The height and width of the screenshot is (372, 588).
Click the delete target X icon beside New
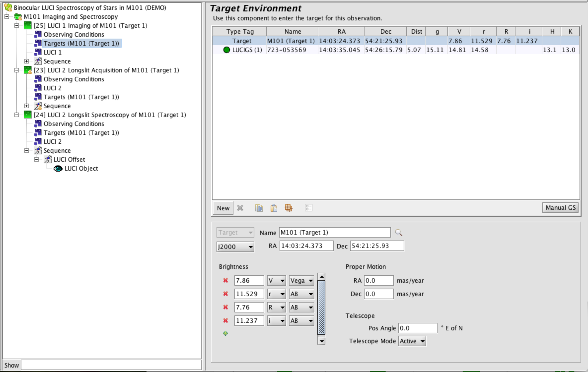[x=240, y=208]
